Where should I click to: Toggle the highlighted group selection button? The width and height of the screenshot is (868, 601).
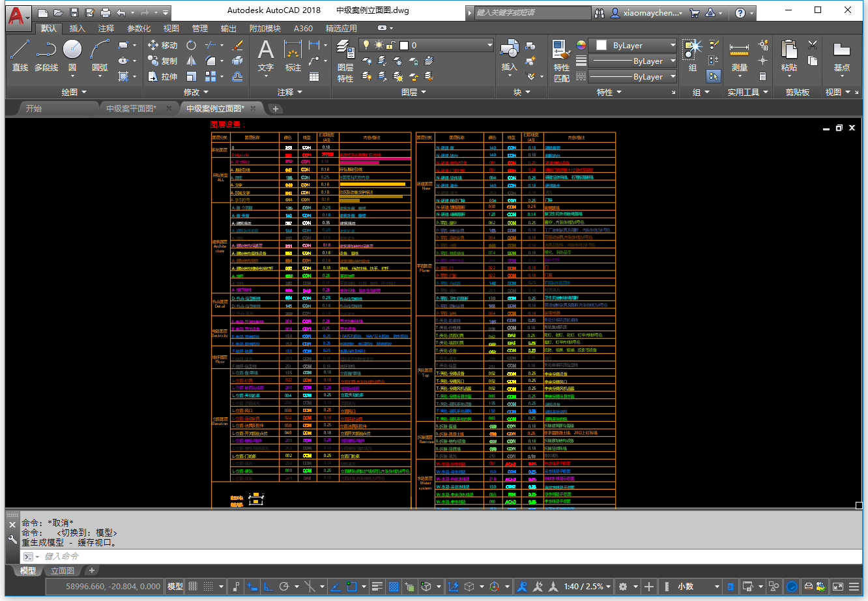tap(714, 76)
